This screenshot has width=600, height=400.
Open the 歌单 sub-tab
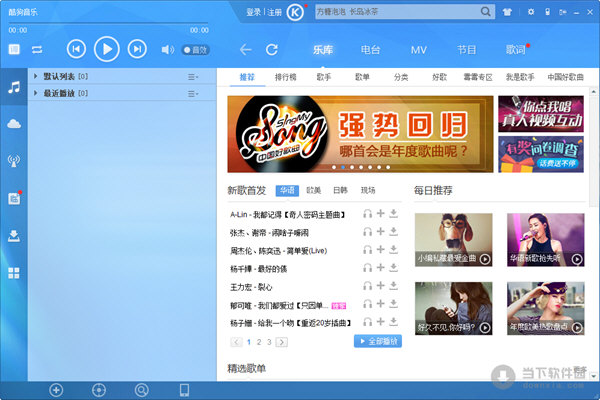[x=362, y=77]
